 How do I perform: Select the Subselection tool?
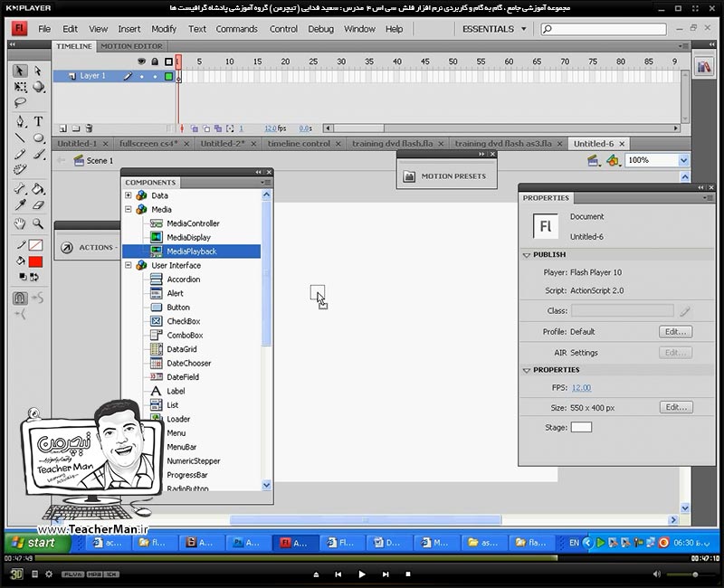pyautogui.click(x=38, y=71)
